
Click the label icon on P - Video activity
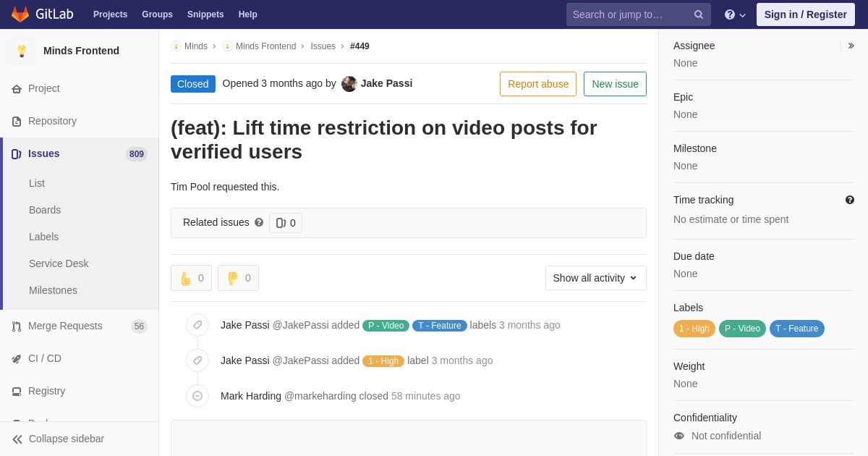(197, 325)
